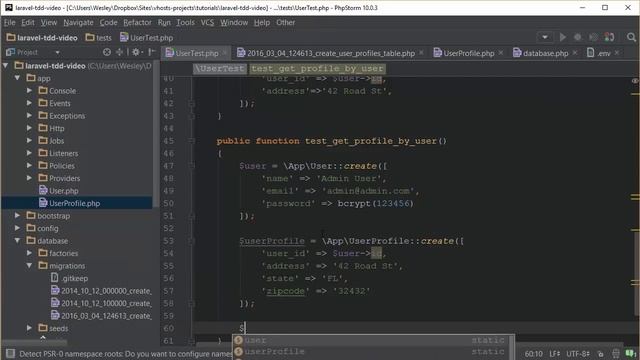Select .gitkeep file in migrations

tap(69, 278)
